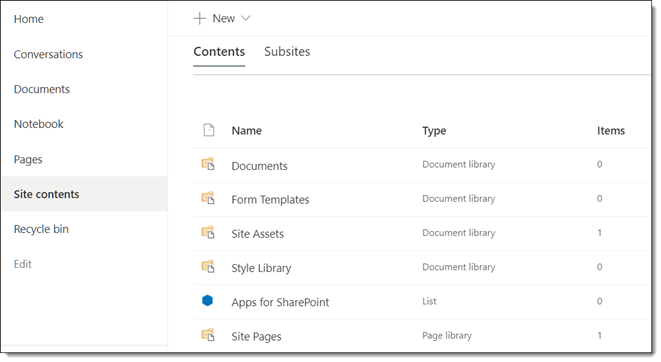Viewport: 661px width, 362px height.
Task: Click the Apps for SharePoint hexagon icon
Action: click(207, 300)
